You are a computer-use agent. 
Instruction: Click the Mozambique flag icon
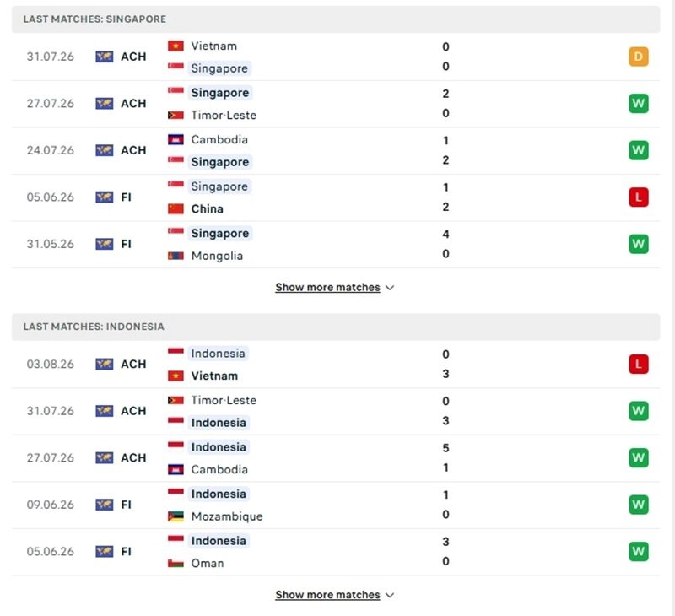click(x=175, y=516)
